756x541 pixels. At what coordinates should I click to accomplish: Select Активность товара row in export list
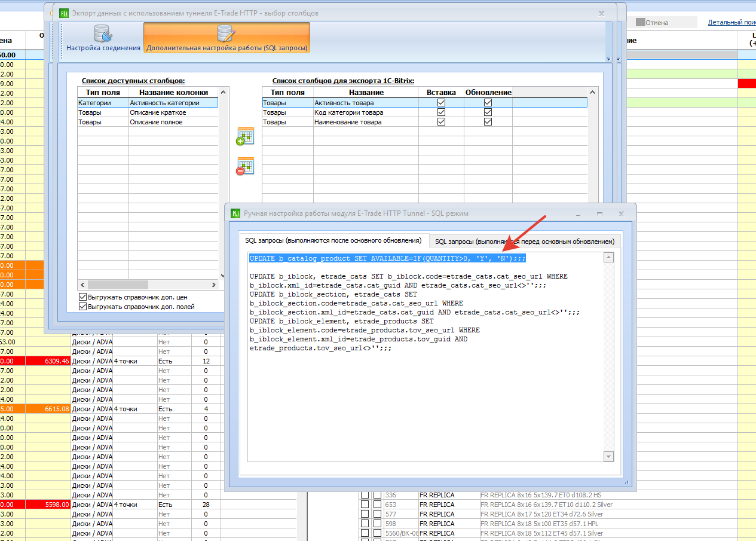424,103
